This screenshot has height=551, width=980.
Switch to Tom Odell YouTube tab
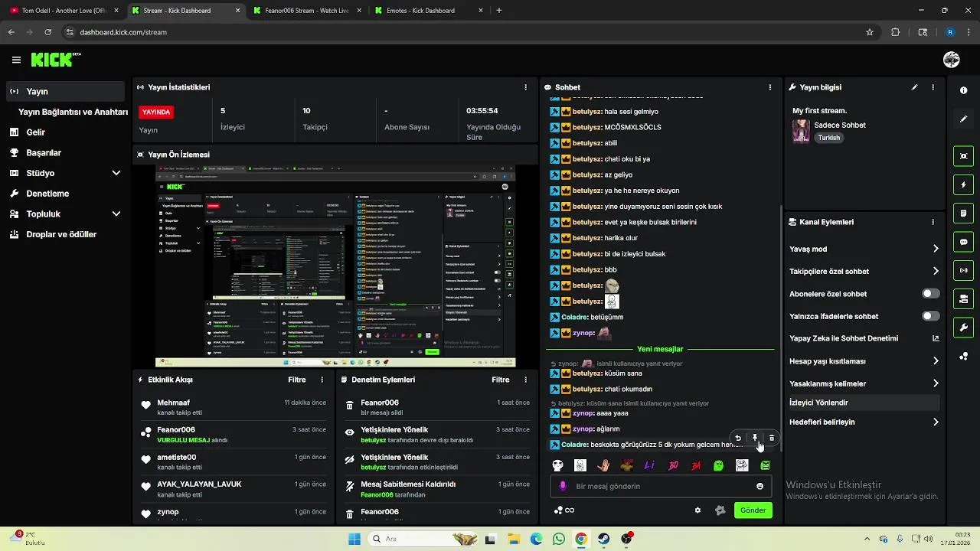point(64,11)
